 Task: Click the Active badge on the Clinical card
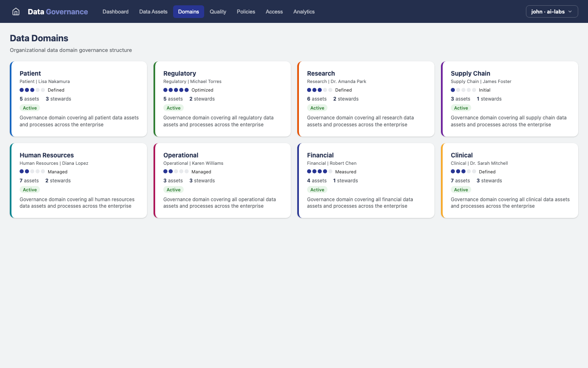(461, 189)
